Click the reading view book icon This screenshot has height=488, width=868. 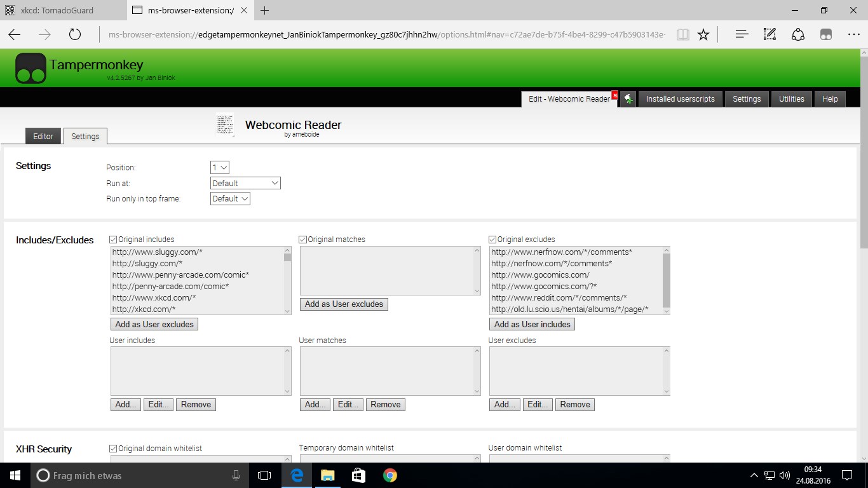tap(683, 34)
